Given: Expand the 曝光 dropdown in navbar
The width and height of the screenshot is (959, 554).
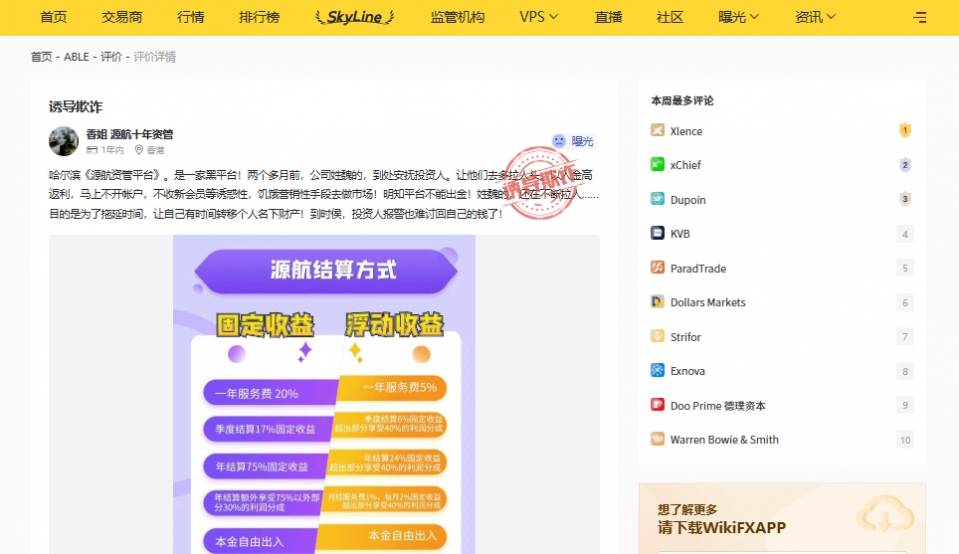Looking at the screenshot, I should click(x=738, y=17).
